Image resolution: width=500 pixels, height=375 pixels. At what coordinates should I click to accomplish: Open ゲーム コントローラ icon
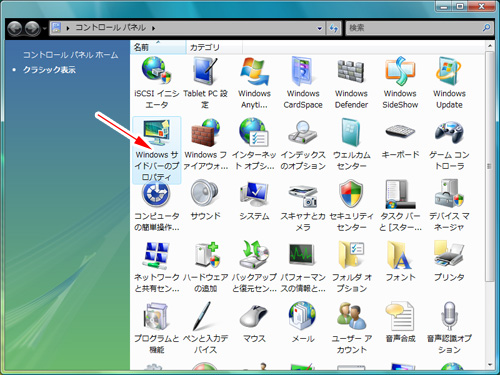click(x=449, y=132)
